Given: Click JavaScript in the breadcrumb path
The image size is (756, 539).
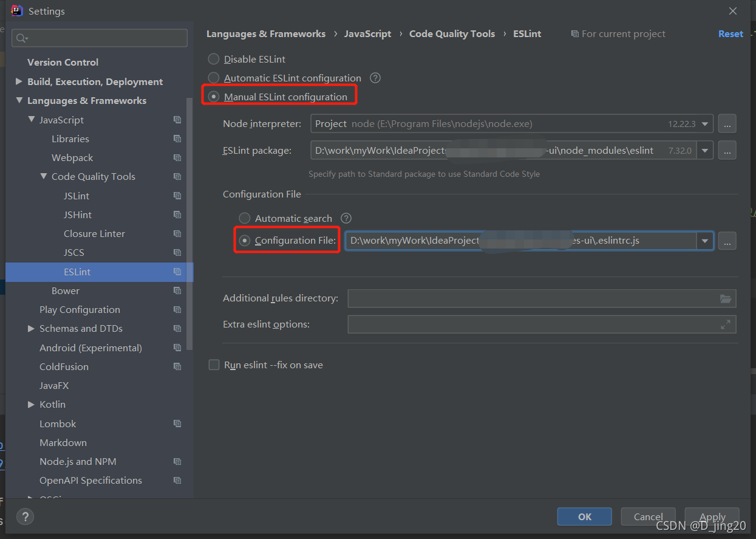Looking at the screenshot, I should point(367,34).
